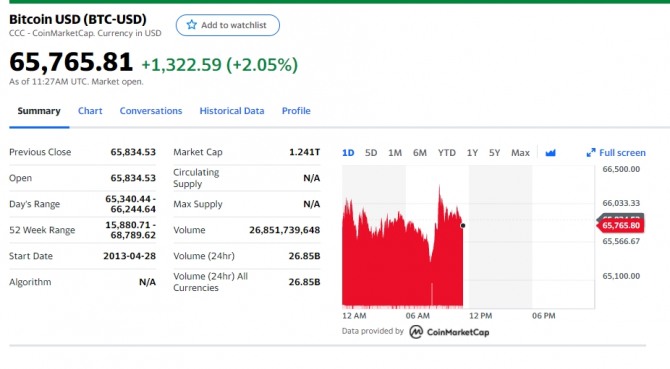Click the Add to watchlist button
The width and height of the screenshot is (670, 369).
228,25
